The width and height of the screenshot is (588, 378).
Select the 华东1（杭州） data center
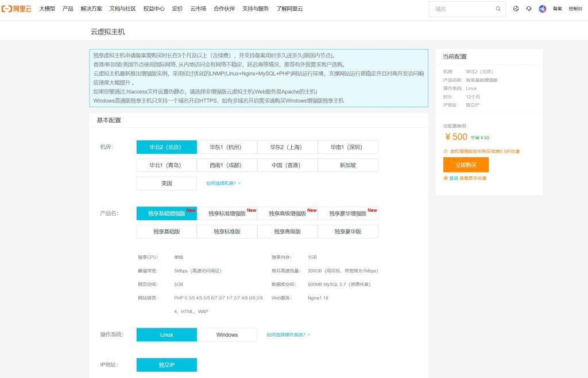pyautogui.click(x=227, y=147)
